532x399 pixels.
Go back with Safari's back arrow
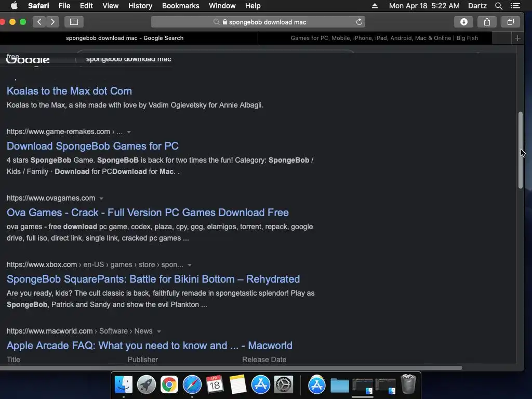(x=39, y=22)
